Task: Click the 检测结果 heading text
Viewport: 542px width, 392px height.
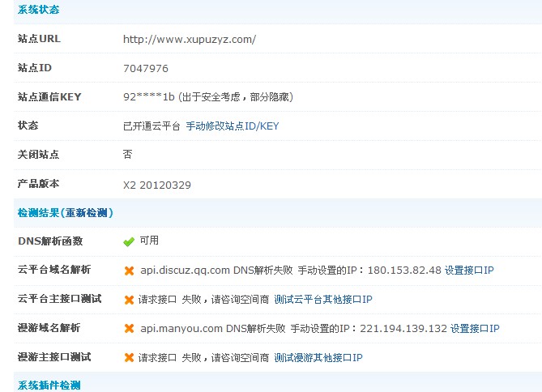Action: [x=38, y=212]
